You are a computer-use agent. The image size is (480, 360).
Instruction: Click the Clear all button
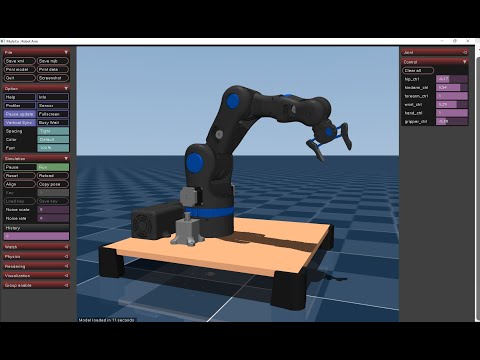418,70
